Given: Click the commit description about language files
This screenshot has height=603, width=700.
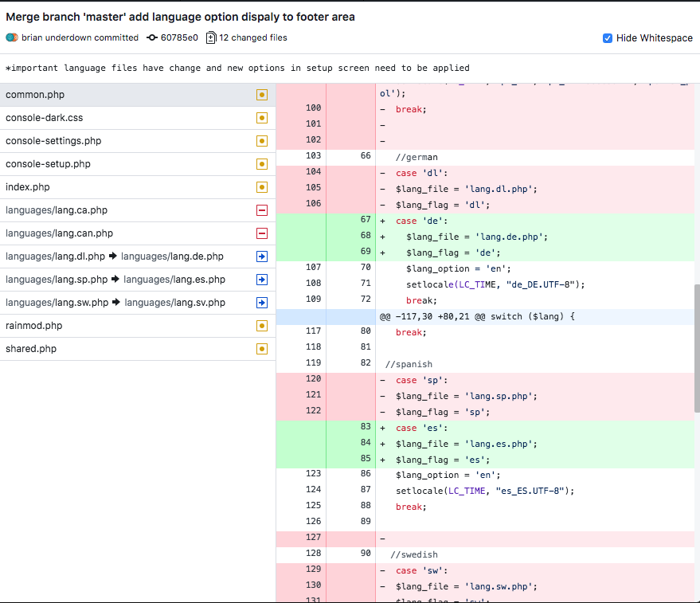Looking at the screenshot, I should coord(237,68).
